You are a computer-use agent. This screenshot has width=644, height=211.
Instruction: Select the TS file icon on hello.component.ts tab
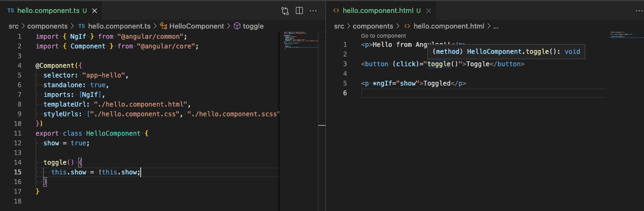pos(11,11)
